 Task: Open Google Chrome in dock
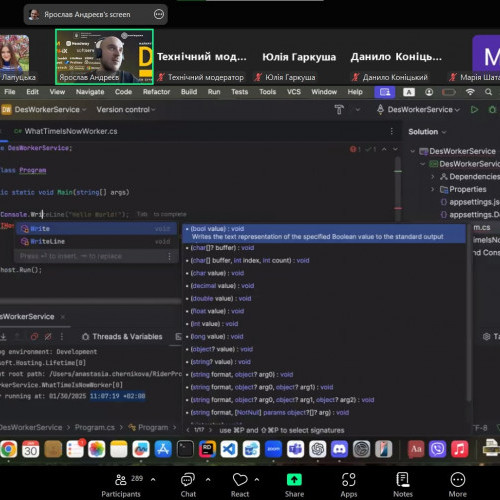click(x=9, y=449)
